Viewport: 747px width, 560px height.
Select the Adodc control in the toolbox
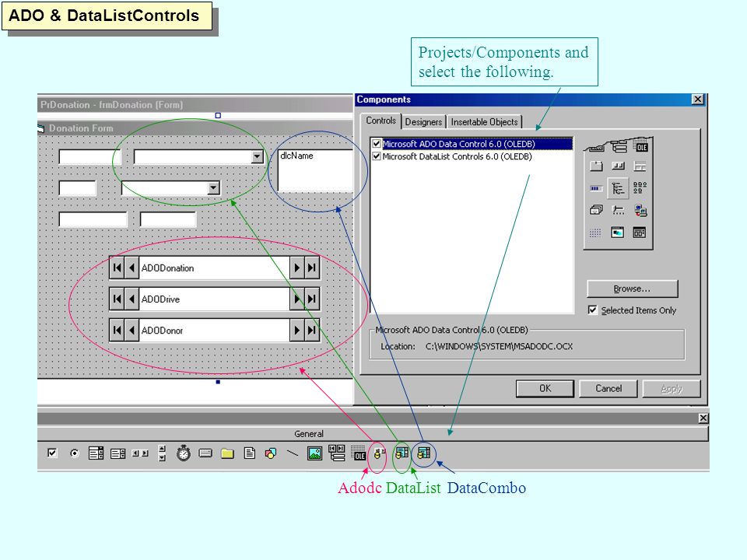click(379, 453)
